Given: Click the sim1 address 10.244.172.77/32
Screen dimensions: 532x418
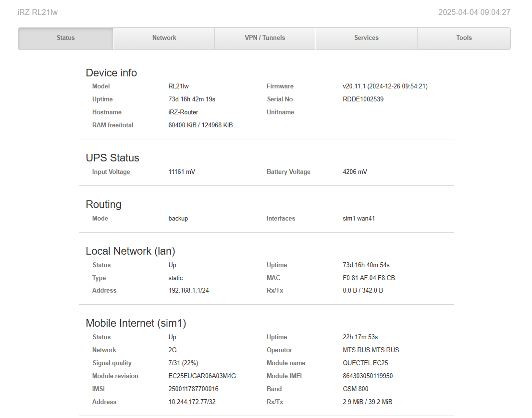Looking at the screenshot, I should tap(192, 402).
